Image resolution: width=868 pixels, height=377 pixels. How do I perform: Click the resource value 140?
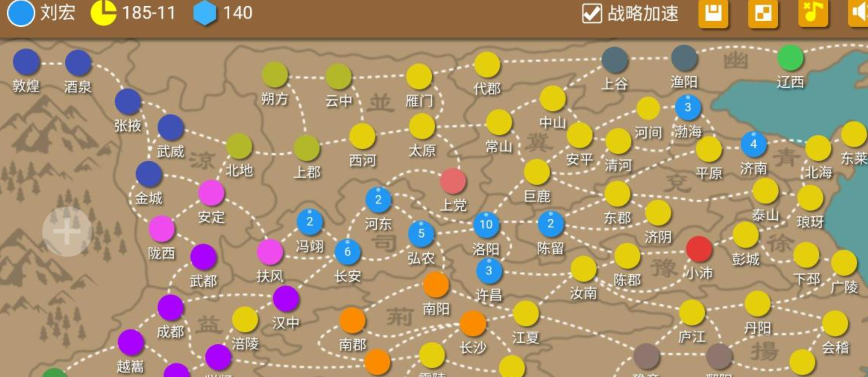(x=238, y=13)
